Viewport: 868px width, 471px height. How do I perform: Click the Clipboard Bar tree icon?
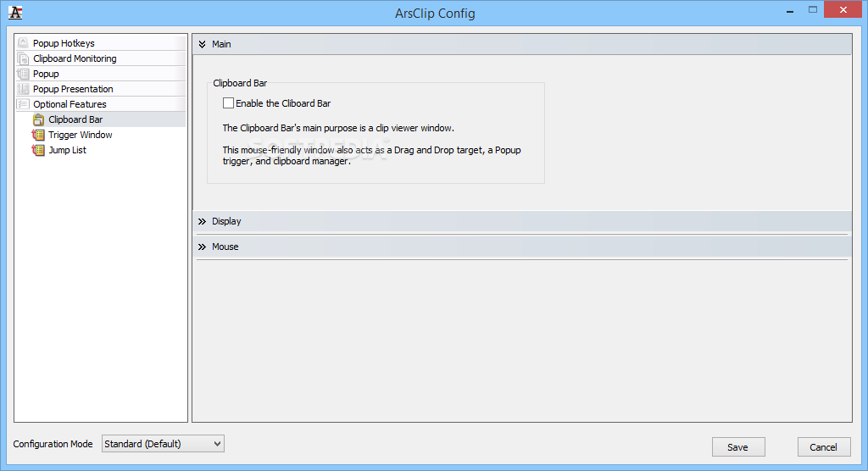(x=38, y=119)
